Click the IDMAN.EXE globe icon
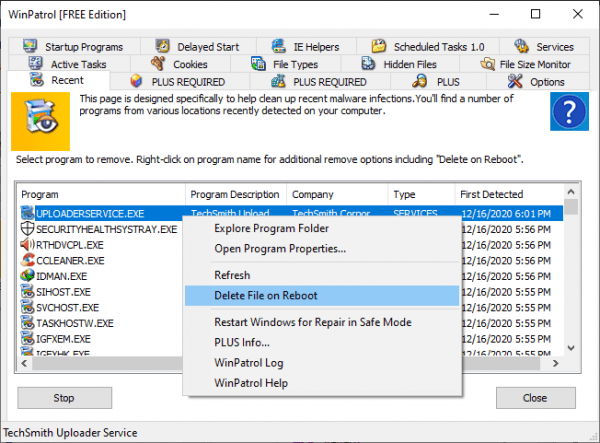This screenshot has height=443, width=600. [27, 276]
